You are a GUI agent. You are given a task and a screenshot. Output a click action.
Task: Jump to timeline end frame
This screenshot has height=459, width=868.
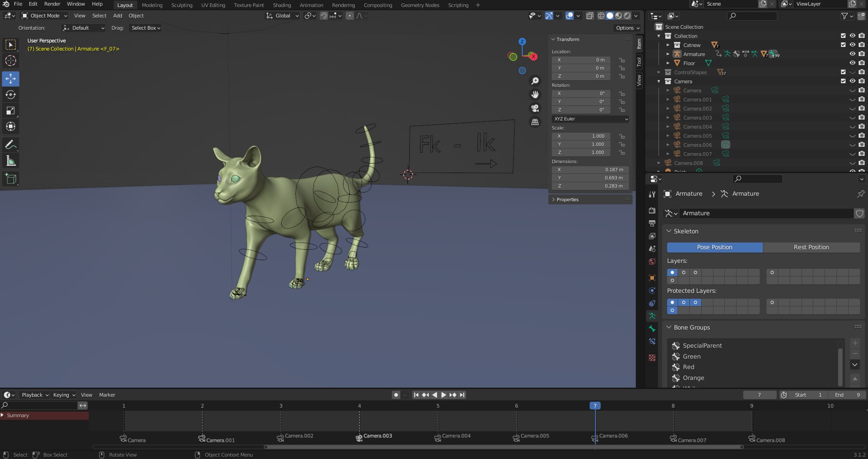pyautogui.click(x=462, y=395)
